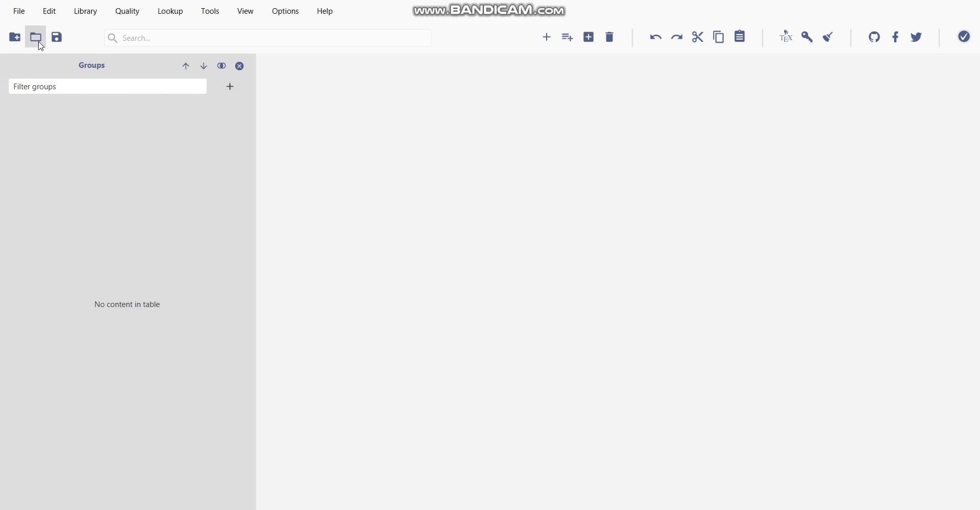Open the new entry from plain text icon
980x510 pixels.
[x=568, y=37]
